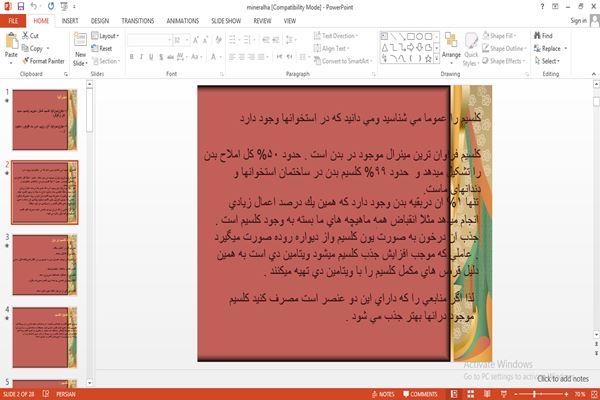Open the REVIEW tab

262,21
